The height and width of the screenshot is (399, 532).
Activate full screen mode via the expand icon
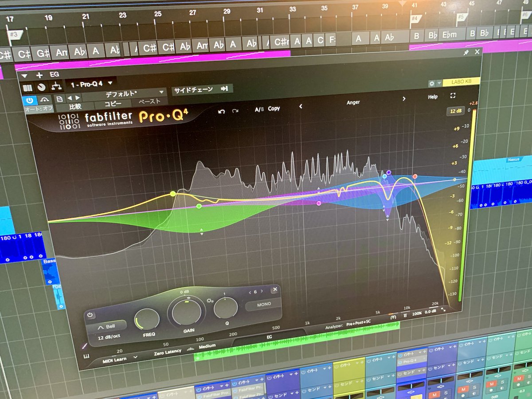pyautogui.click(x=453, y=95)
